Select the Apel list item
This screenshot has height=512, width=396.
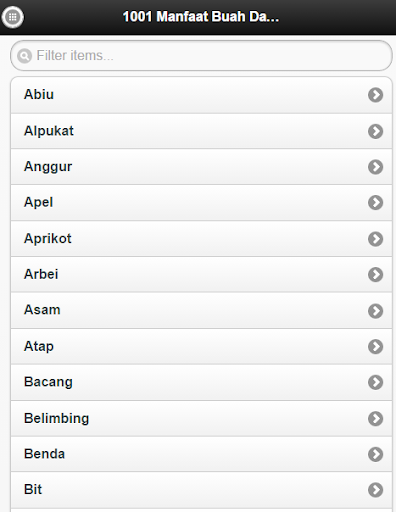tap(201, 202)
